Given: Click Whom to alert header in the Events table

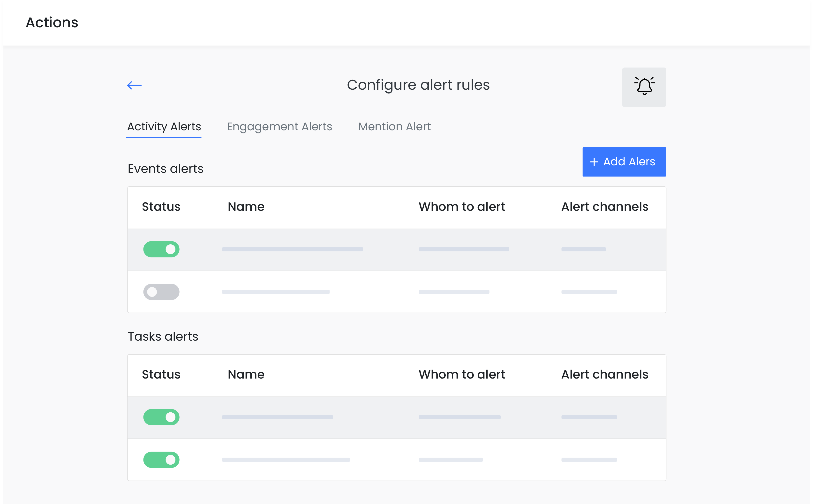Looking at the screenshot, I should (461, 207).
